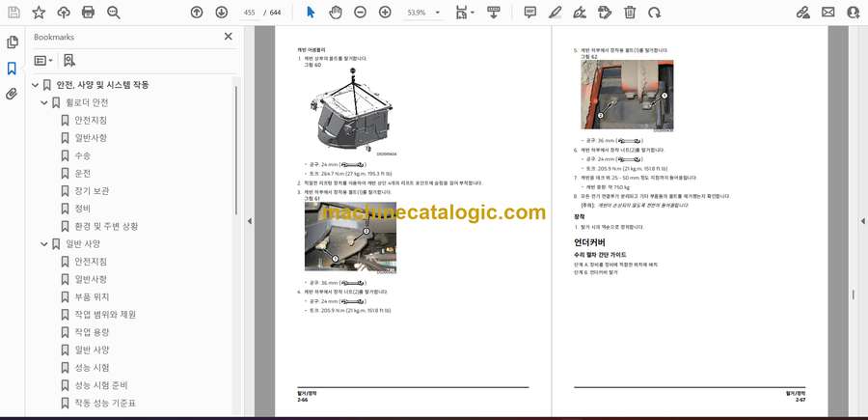Print the document with the printer icon
Image resolution: width=868 pixels, height=420 pixels.
pos(89,13)
